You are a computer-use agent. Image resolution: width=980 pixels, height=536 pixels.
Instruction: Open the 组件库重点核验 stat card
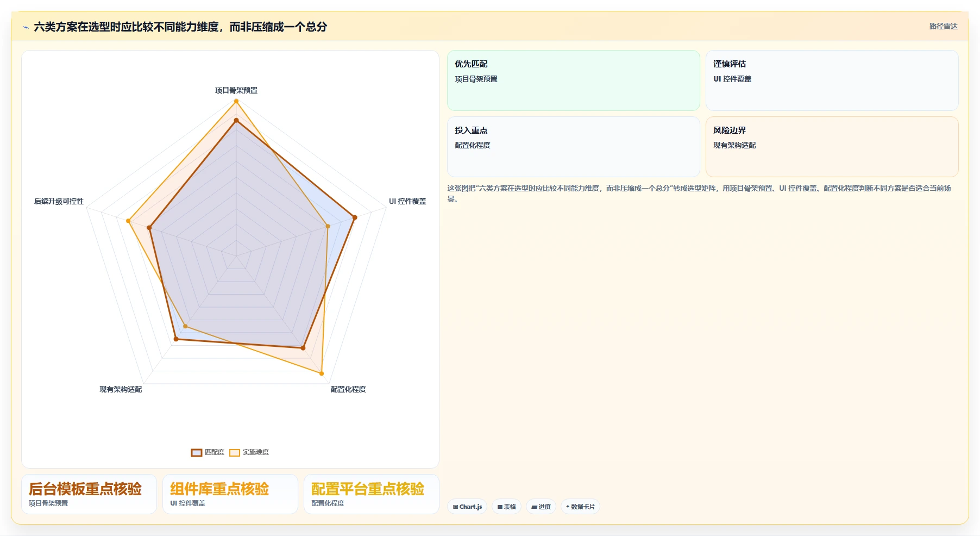coord(230,494)
